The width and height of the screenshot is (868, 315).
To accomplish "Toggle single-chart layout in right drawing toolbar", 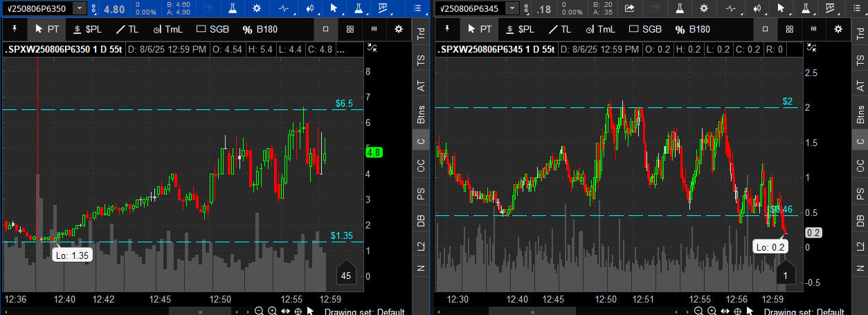I will tap(765, 29).
